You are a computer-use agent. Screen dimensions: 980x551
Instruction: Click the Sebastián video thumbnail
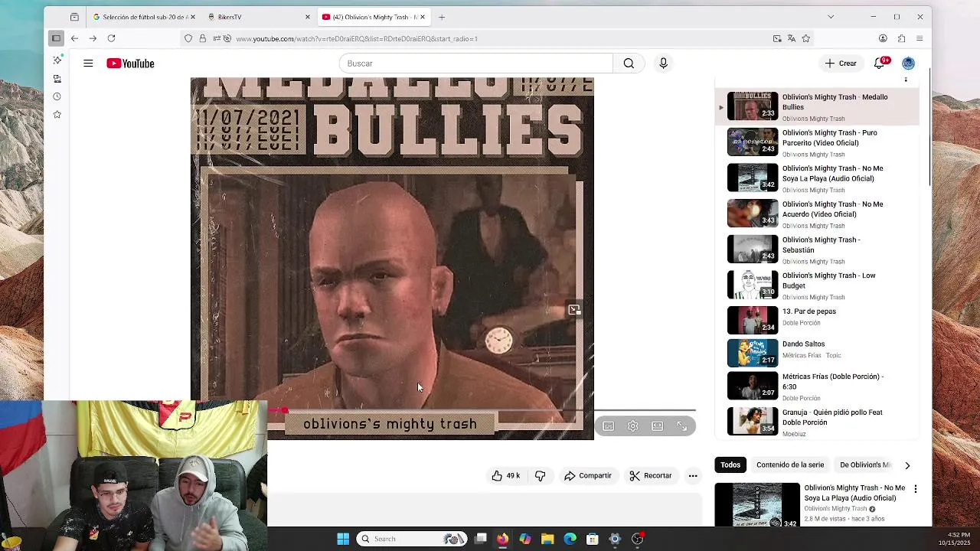click(x=753, y=249)
